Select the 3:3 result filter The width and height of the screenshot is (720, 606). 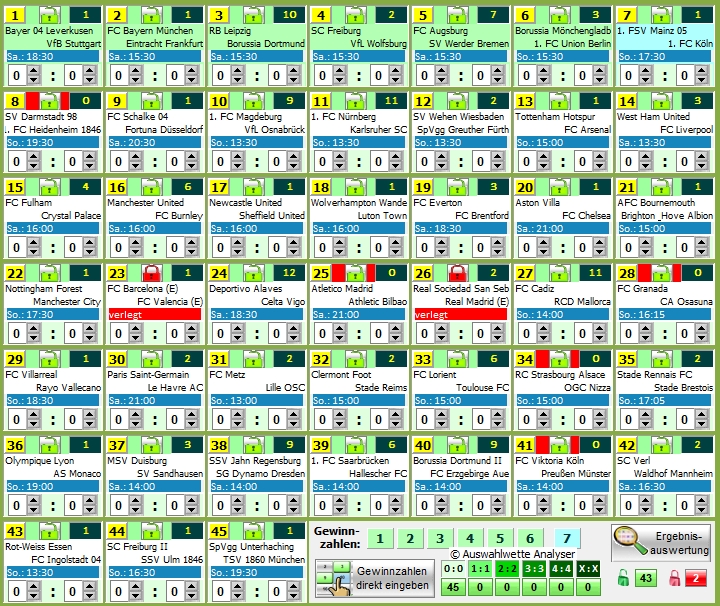(534, 569)
